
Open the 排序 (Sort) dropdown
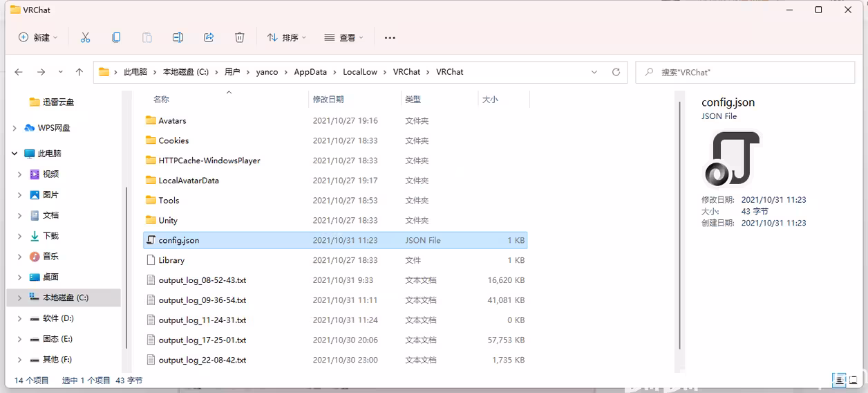click(x=287, y=37)
